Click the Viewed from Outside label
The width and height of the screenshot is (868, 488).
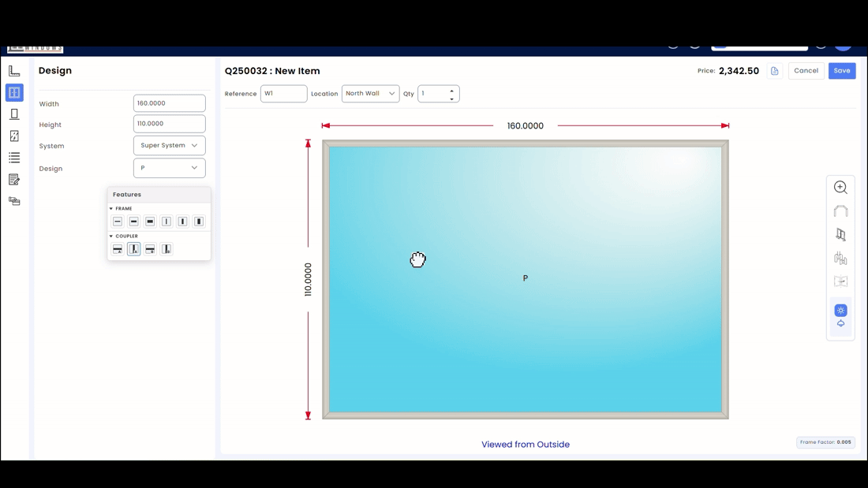[x=526, y=445]
